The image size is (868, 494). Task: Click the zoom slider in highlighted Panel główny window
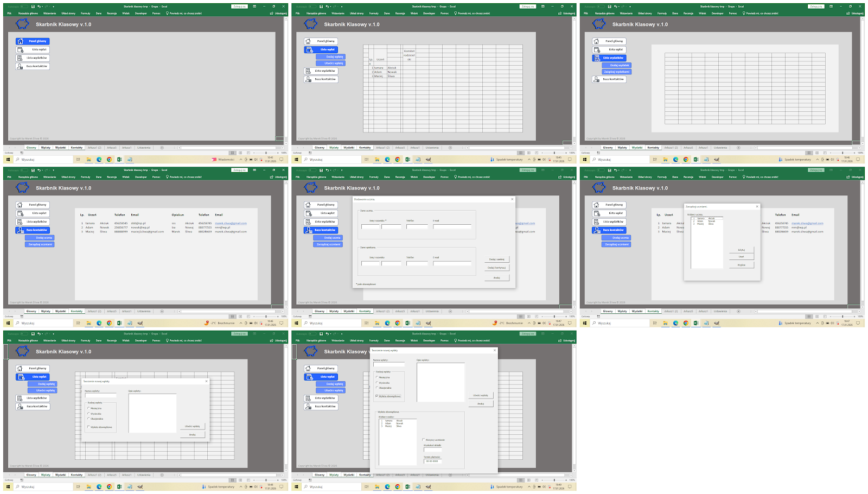tap(266, 153)
